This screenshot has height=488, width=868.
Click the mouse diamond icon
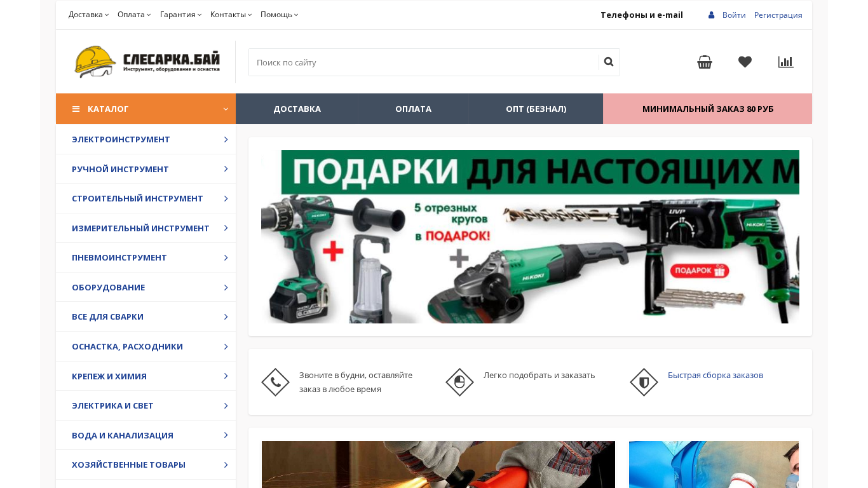[459, 382]
